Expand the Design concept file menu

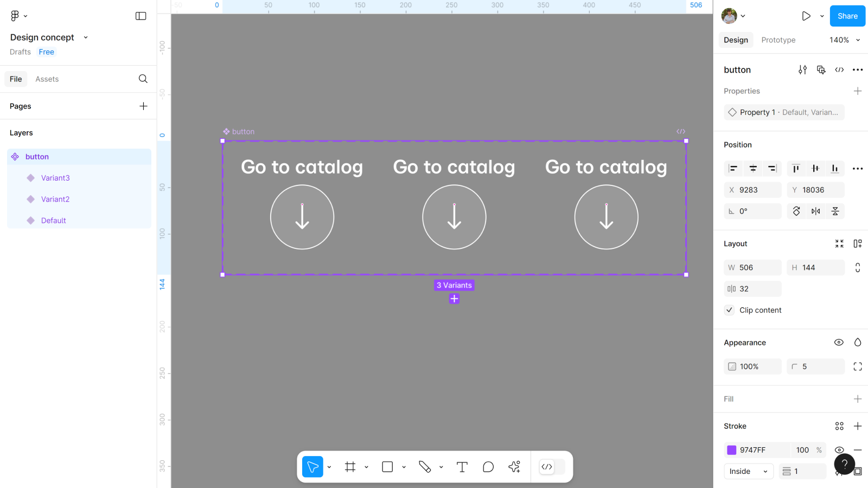click(86, 37)
